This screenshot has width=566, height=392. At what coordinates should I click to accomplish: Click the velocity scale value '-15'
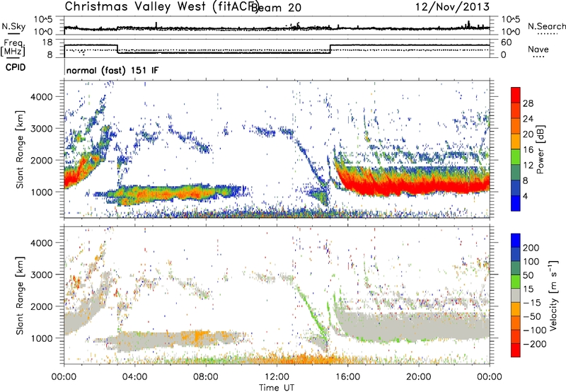[x=532, y=303]
